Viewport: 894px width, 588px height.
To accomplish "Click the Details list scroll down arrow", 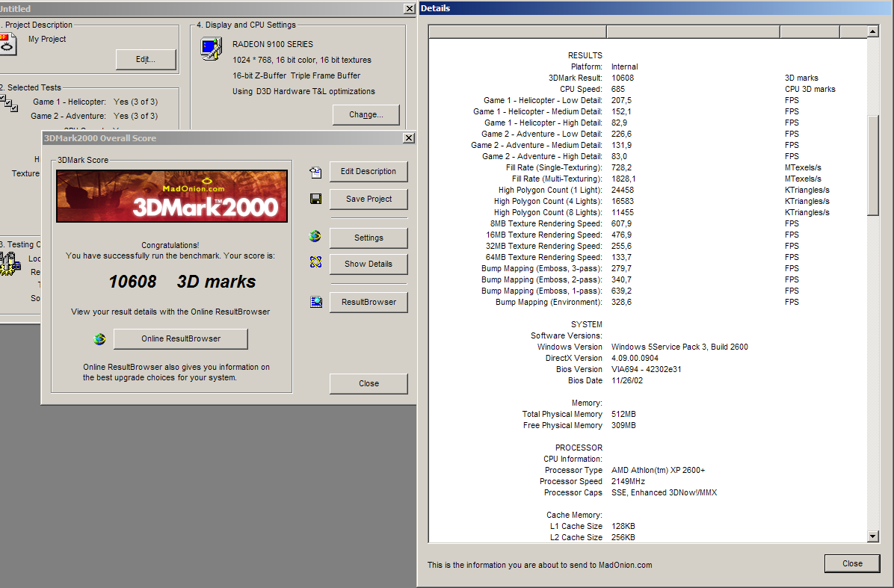I will (872, 536).
